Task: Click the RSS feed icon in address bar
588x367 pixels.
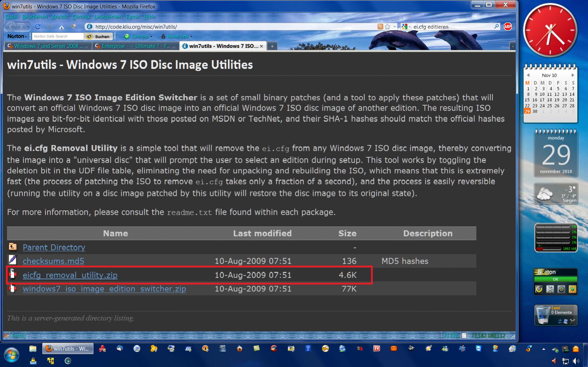Action: click(380, 27)
